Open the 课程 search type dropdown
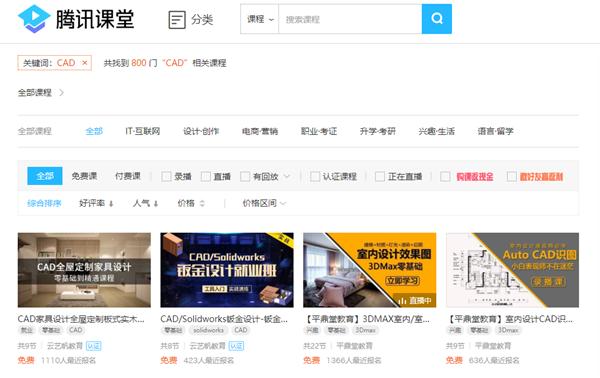Screen dimensions: 600x378 click(260, 19)
